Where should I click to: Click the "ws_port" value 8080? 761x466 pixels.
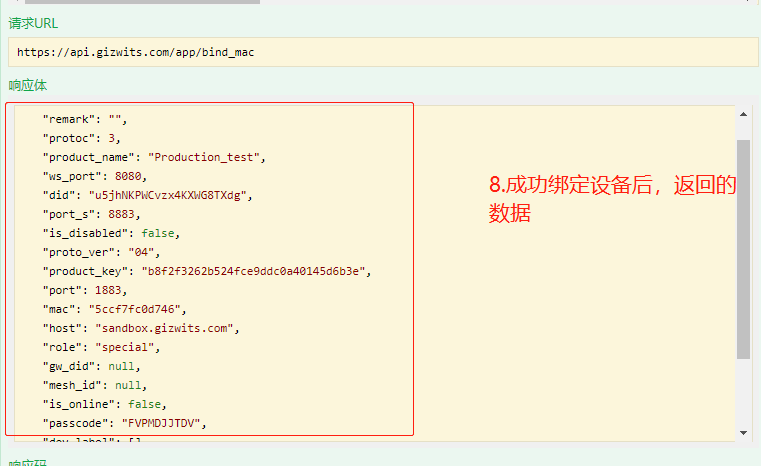coord(129,176)
